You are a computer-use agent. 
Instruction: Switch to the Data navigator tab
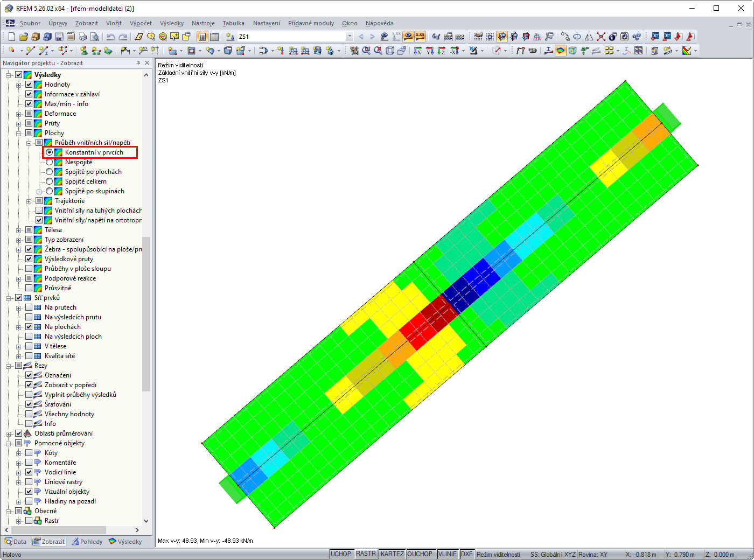coord(15,542)
